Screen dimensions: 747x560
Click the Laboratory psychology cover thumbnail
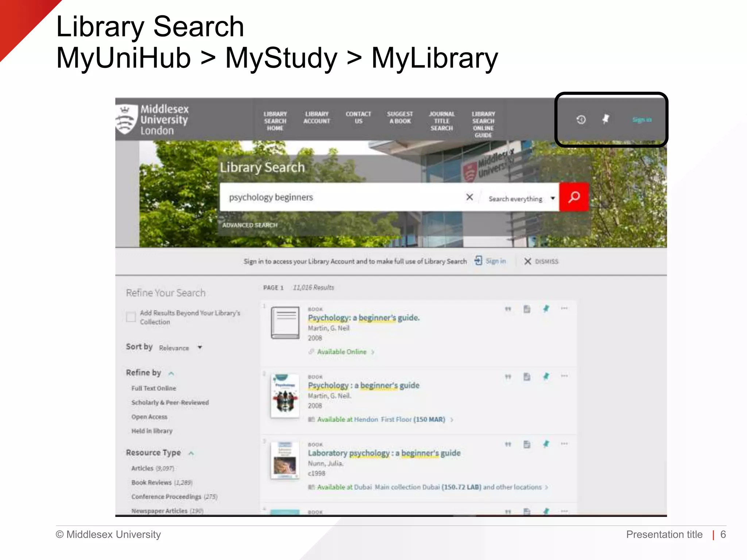[x=285, y=460]
